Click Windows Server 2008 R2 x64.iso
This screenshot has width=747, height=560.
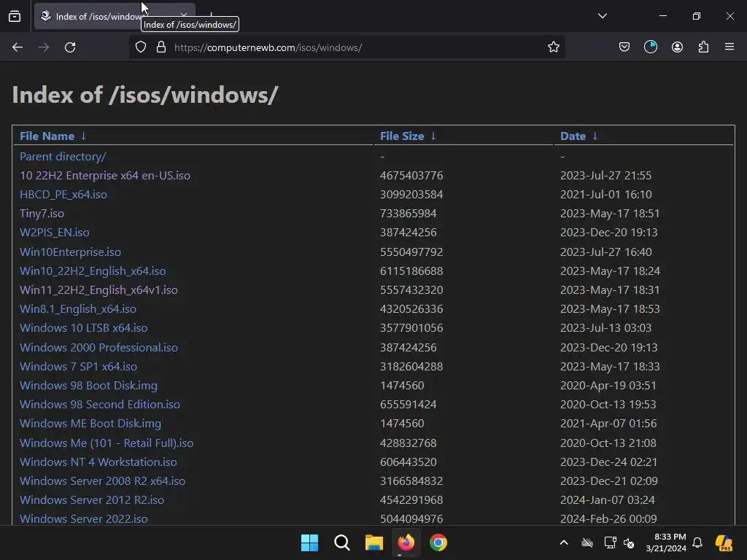coord(102,481)
